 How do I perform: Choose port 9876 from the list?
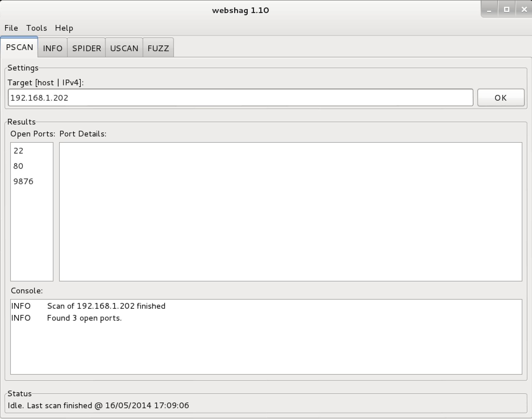tap(23, 181)
